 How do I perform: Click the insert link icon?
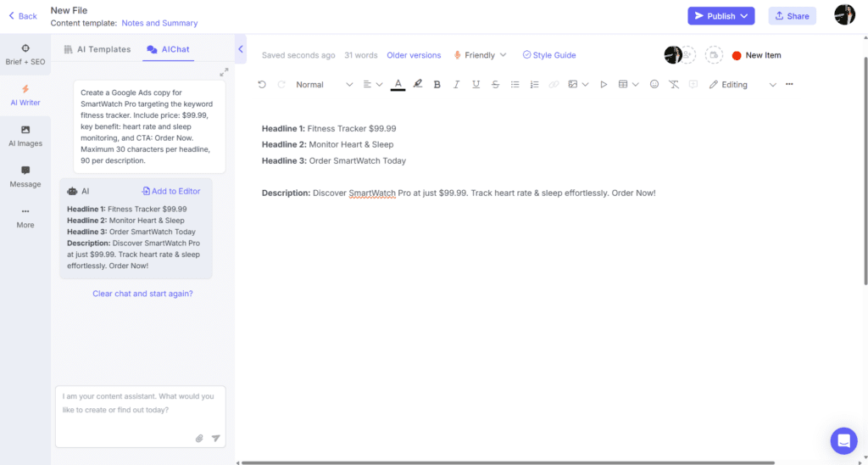pyautogui.click(x=554, y=84)
